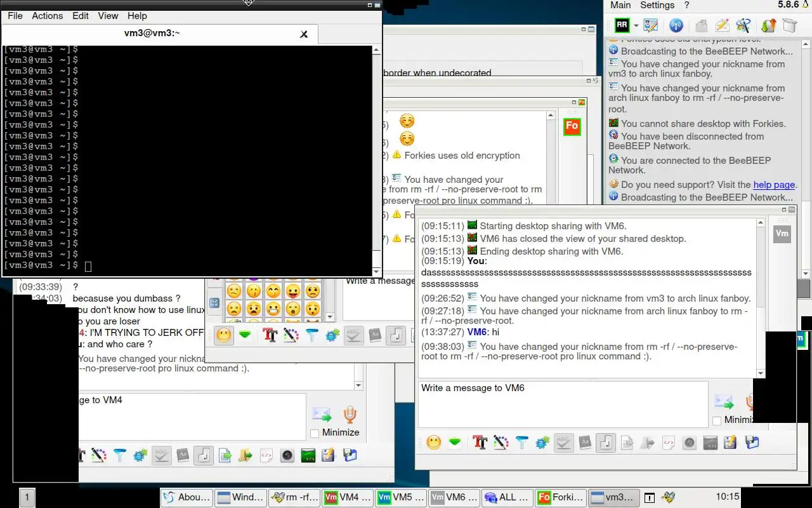Image resolution: width=812 pixels, height=508 pixels.
Task: Click the screenshot camera icon in VM6 chat
Action: click(x=689, y=443)
